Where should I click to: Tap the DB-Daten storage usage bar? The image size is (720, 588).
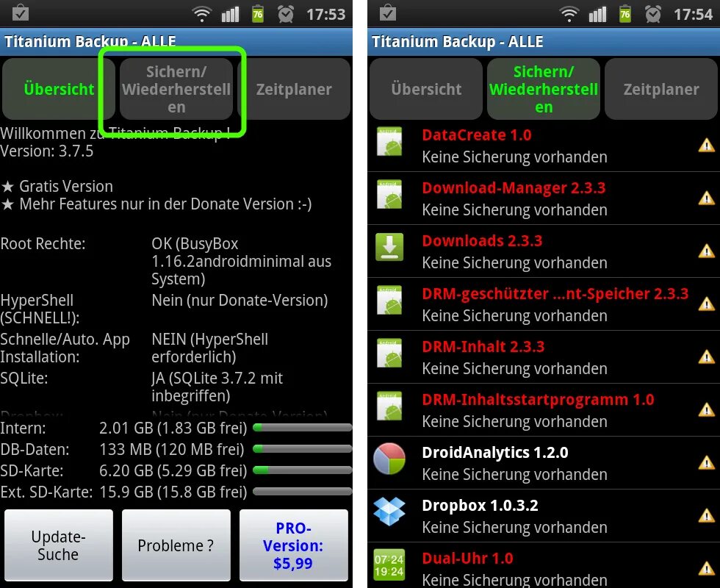[x=302, y=449]
